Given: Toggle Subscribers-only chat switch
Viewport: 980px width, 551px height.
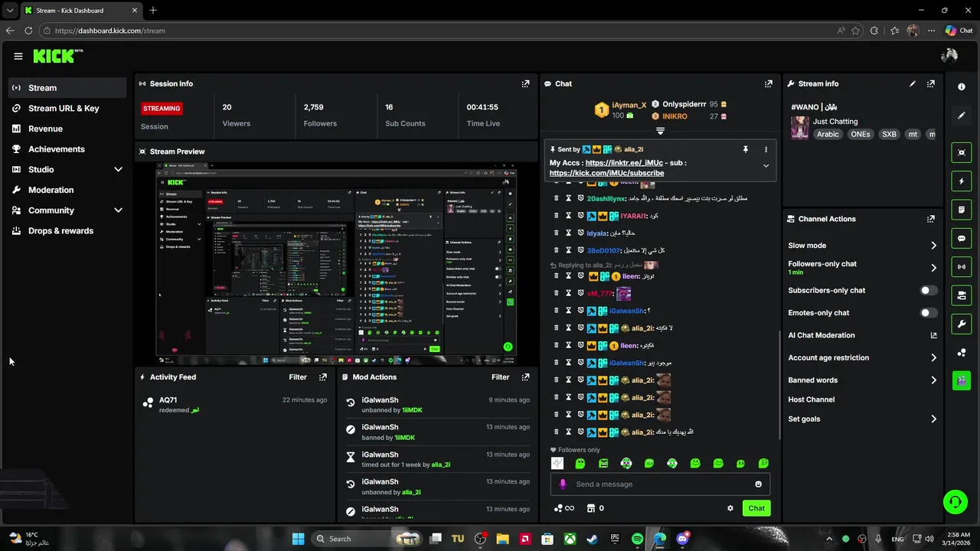Looking at the screenshot, I should [x=928, y=291].
